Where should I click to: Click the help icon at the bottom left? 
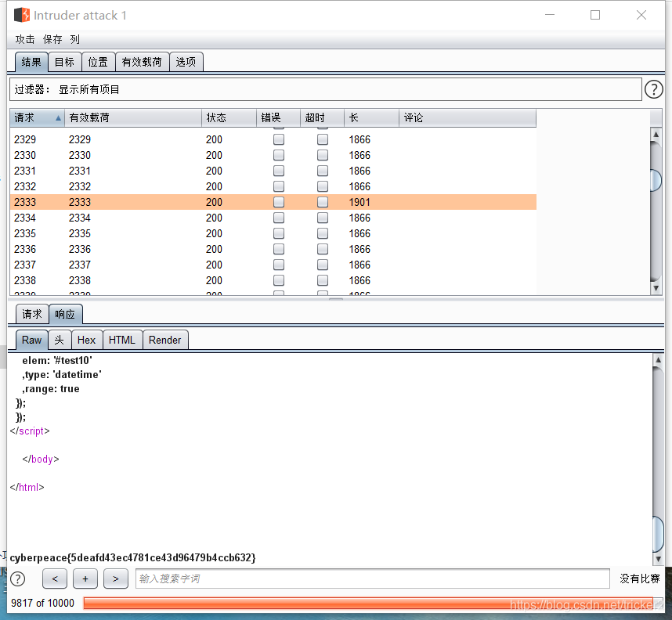click(x=17, y=579)
